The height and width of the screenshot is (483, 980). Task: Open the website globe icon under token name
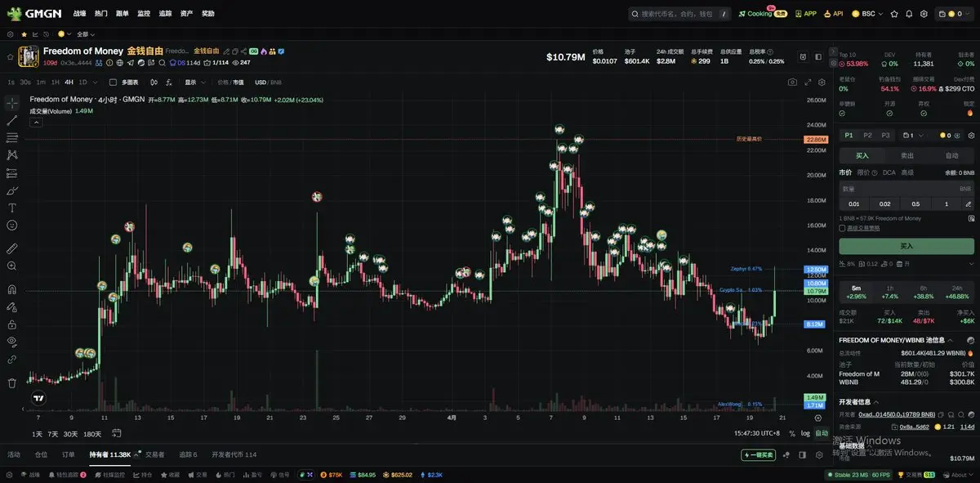(119, 62)
